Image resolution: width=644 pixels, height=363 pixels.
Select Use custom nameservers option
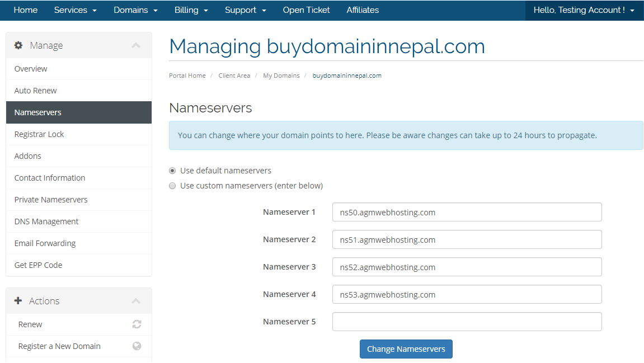click(x=172, y=186)
